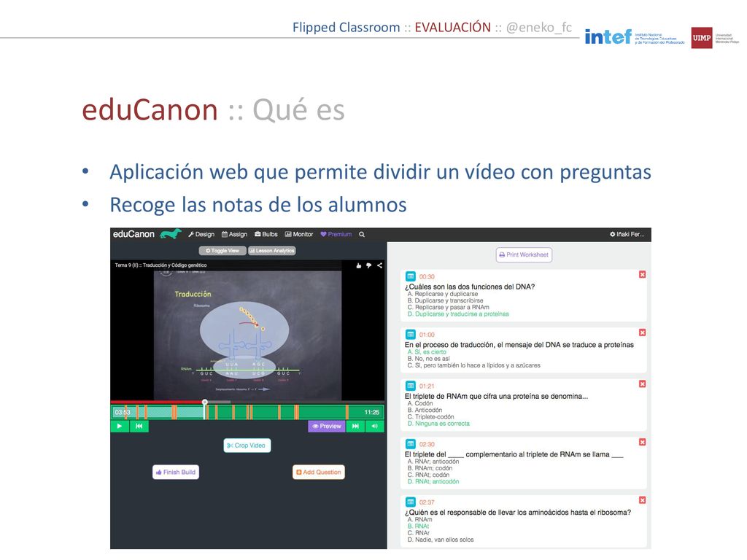Open the Premium menu item

pos(336,234)
